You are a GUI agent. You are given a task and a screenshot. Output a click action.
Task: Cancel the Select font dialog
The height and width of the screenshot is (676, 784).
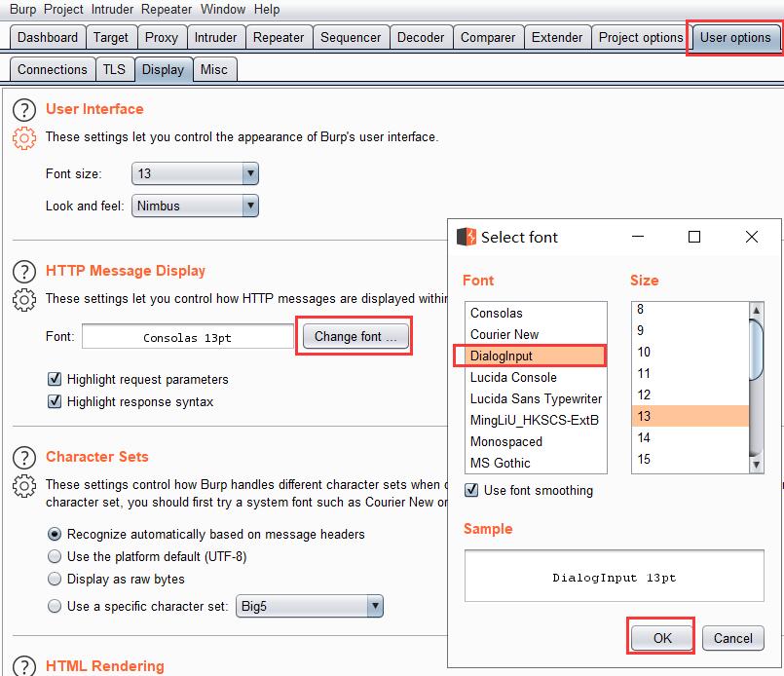tap(733, 638)
